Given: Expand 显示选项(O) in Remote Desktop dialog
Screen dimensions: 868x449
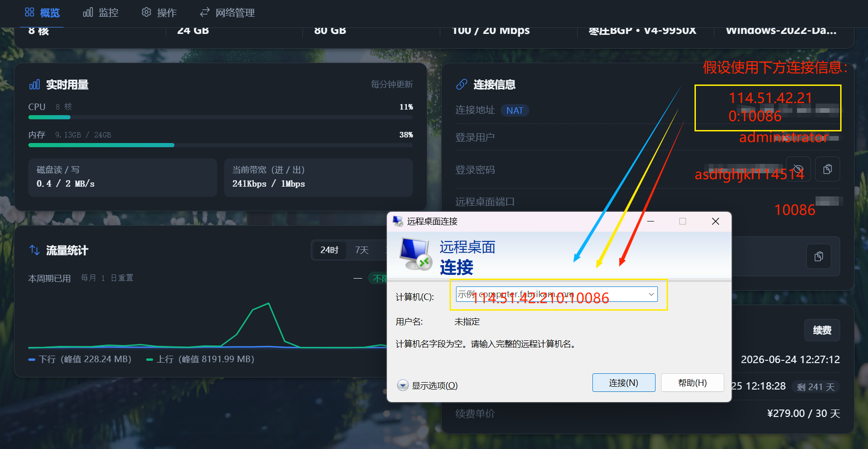Looking at the screenshot, I should [428, 385].
